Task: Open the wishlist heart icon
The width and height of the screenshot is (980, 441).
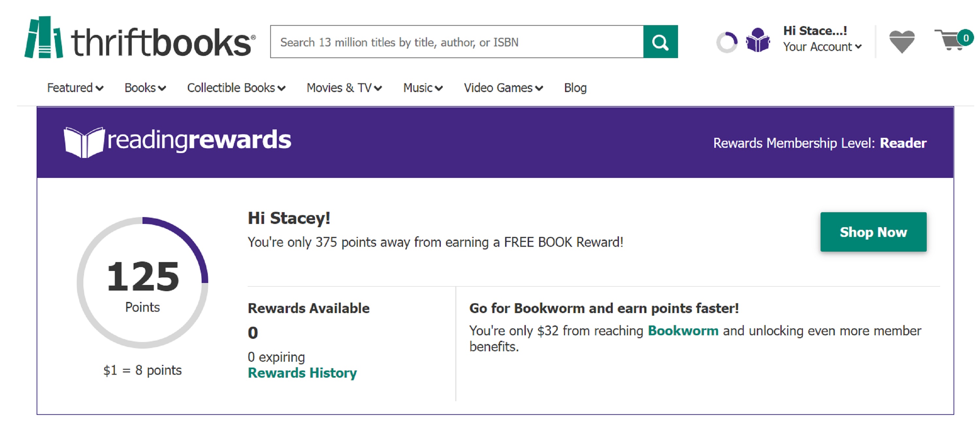Action: pyautogui.click(x=902, y=41)
